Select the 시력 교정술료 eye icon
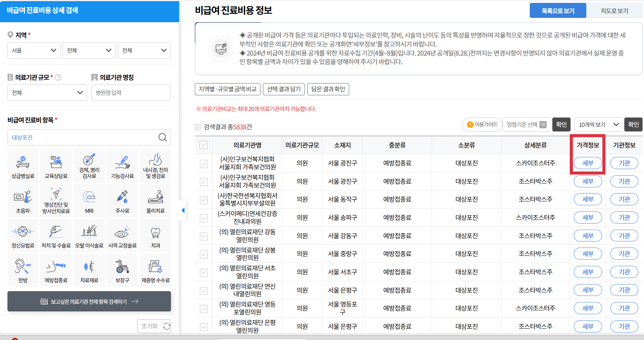This screenshot has height=340, width=644. [122, 235]
